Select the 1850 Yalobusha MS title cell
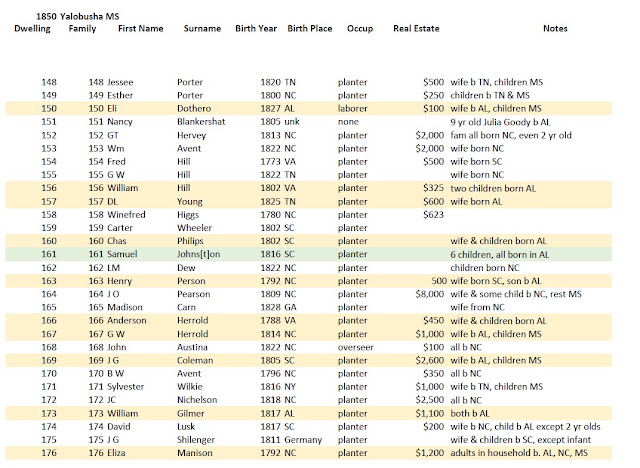Screen dimensions: 640x468 (x=78, y=16)
